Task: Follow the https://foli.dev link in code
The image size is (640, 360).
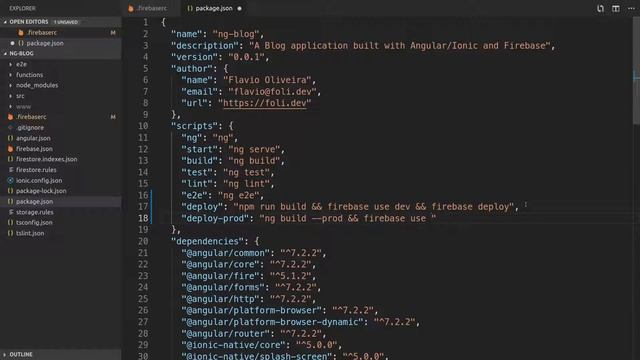Action: click(264, 103)
